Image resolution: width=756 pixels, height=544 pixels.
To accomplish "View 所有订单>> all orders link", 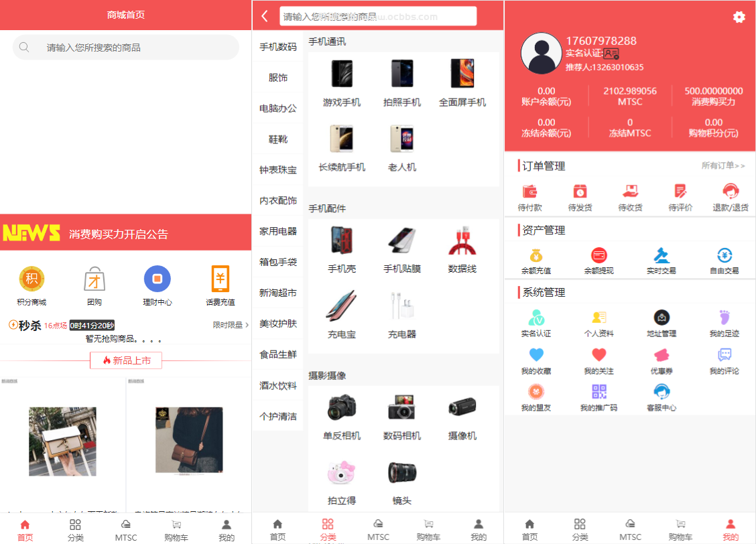I will pos(722,165).
